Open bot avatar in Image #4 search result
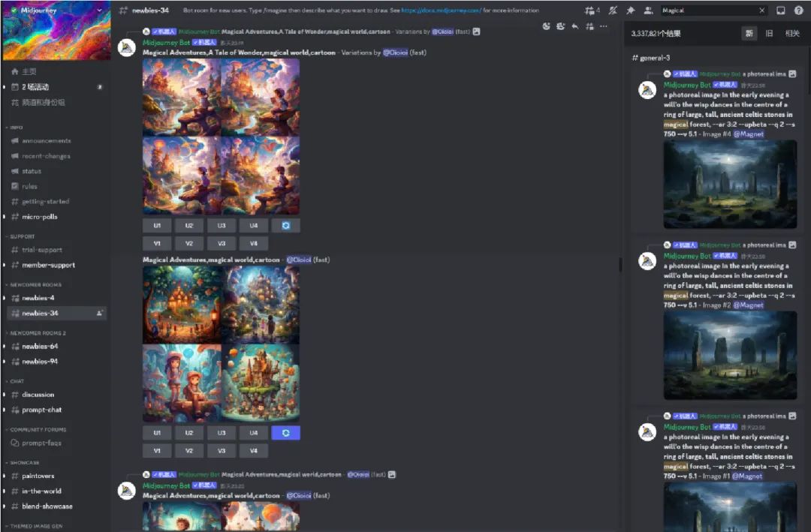Viewport: 811px width, 532px height. click(647, 89)
